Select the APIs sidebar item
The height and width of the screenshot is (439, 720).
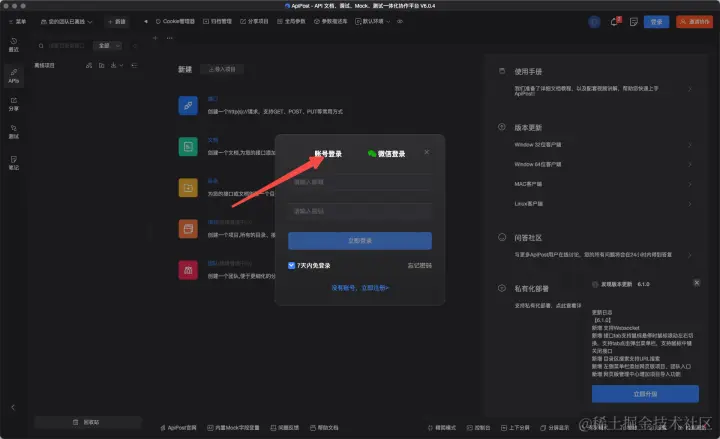pyautogui.click(x=14, y=76)
